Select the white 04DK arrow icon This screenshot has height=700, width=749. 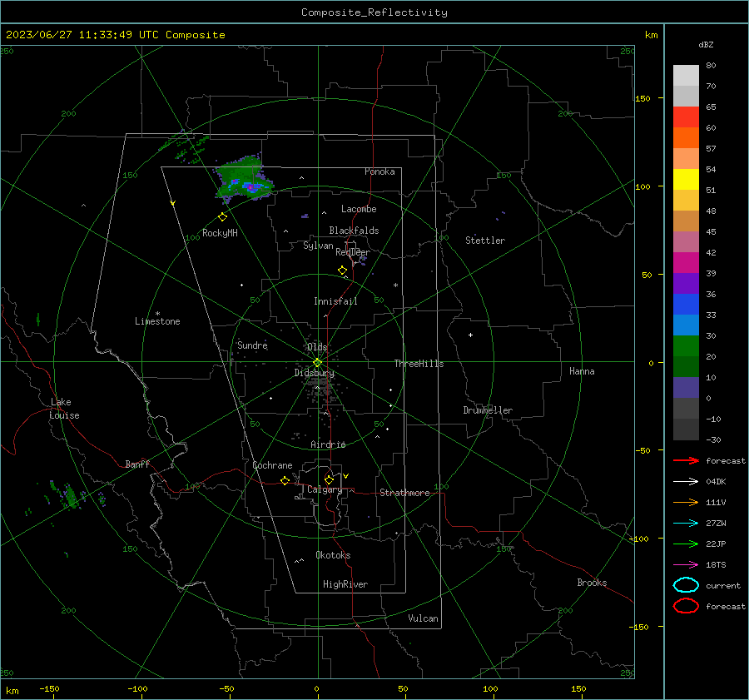(686, 482)
